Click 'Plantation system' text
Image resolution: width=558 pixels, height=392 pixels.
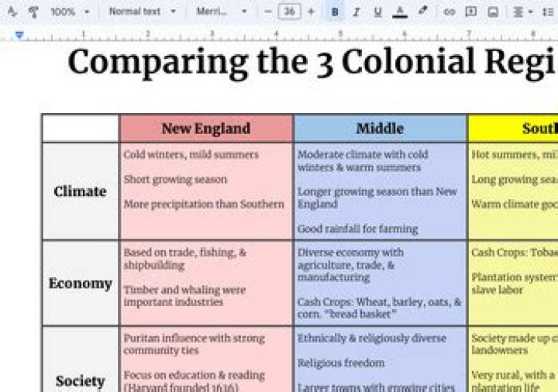pos(515,277)
